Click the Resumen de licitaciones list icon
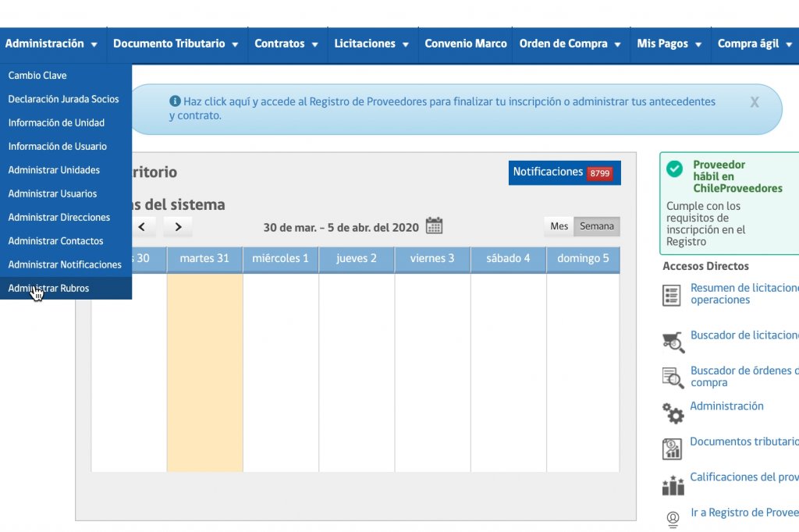The height and width of the screenshot is (532, 799). click(671, 295)
